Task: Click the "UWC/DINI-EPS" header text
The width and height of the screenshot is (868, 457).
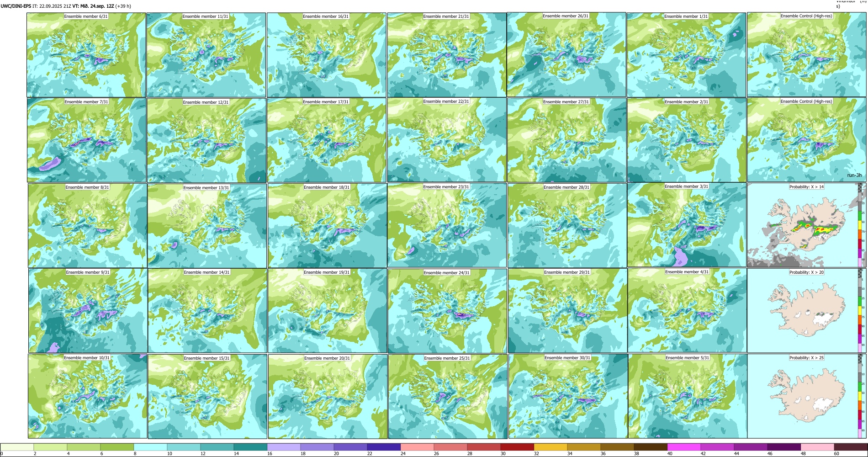Action: [x=16, y=6]
